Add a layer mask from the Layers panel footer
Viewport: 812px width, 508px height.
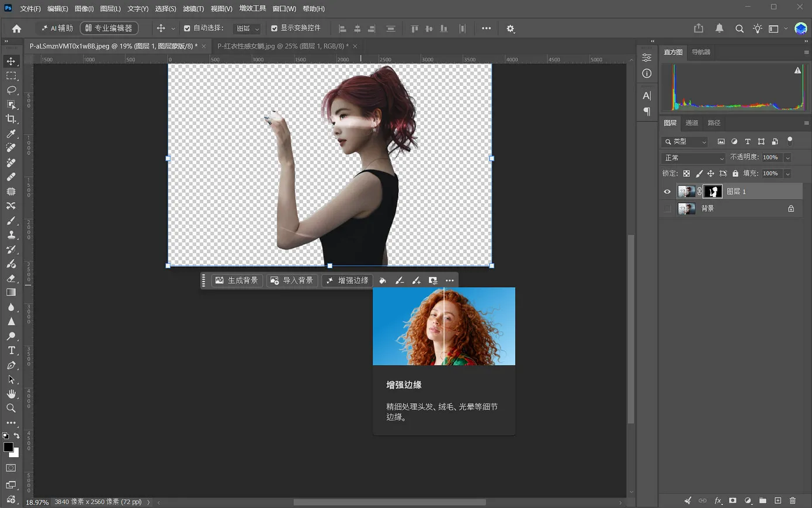[x=733, y=500]
